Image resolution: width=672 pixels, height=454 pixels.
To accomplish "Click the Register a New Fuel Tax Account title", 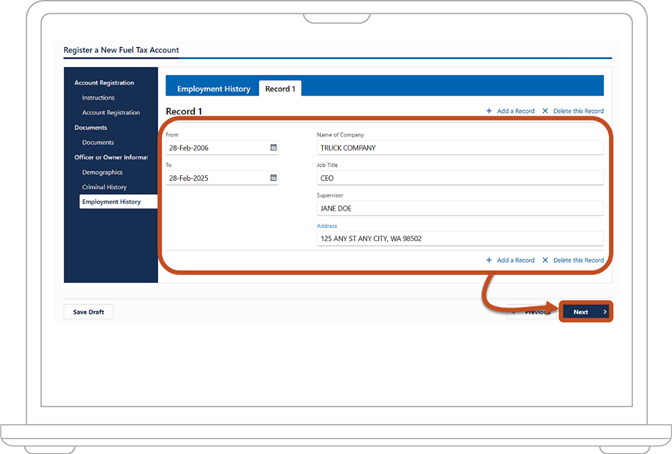I will 121,50.
